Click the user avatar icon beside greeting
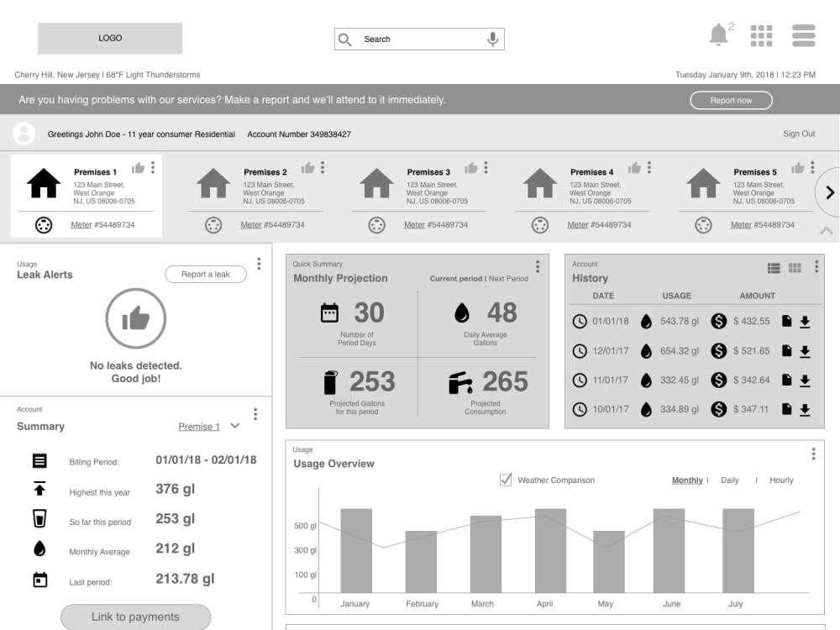The image size is (840, 630). (x=24, y=134)
